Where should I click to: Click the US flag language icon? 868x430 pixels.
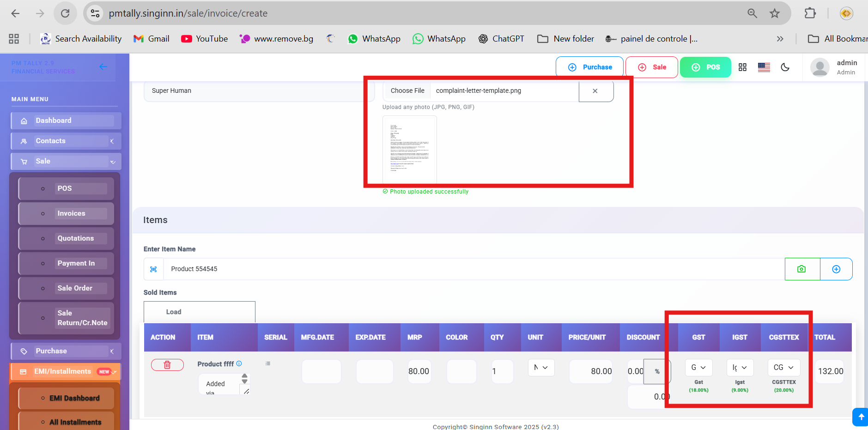(764, 67)
